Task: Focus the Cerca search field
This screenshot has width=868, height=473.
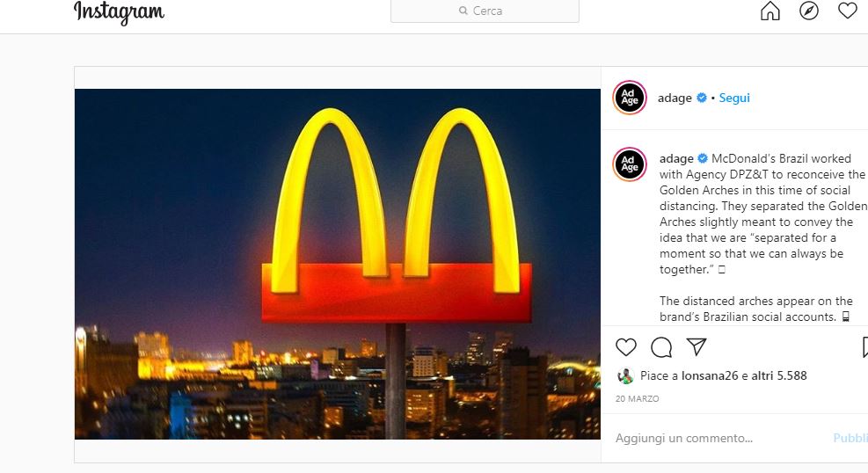Action: click(485, 11)
